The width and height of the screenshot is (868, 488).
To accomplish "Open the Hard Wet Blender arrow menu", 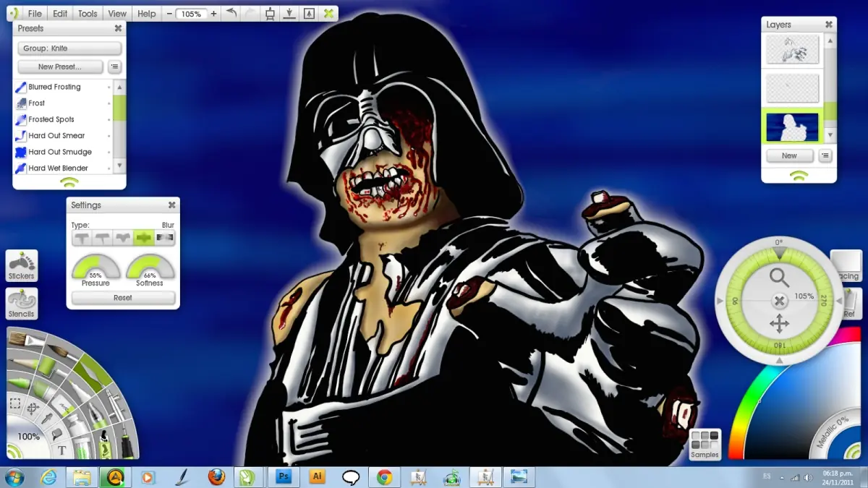I will click(x=109, y=168).
